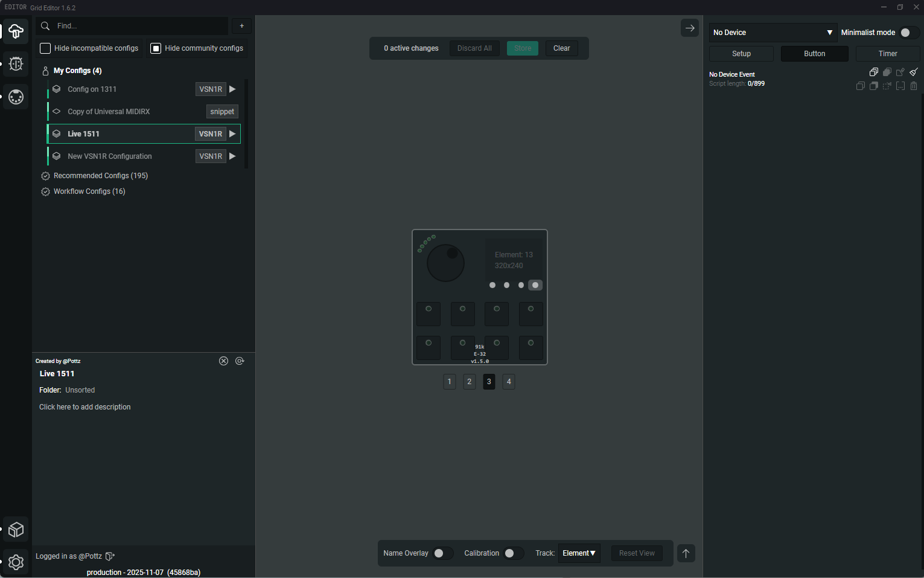The width and height of the screenshot is (924, 578).
Task: Load Config on 1311 with arrow icon
Action: click(x=232, y=89)
